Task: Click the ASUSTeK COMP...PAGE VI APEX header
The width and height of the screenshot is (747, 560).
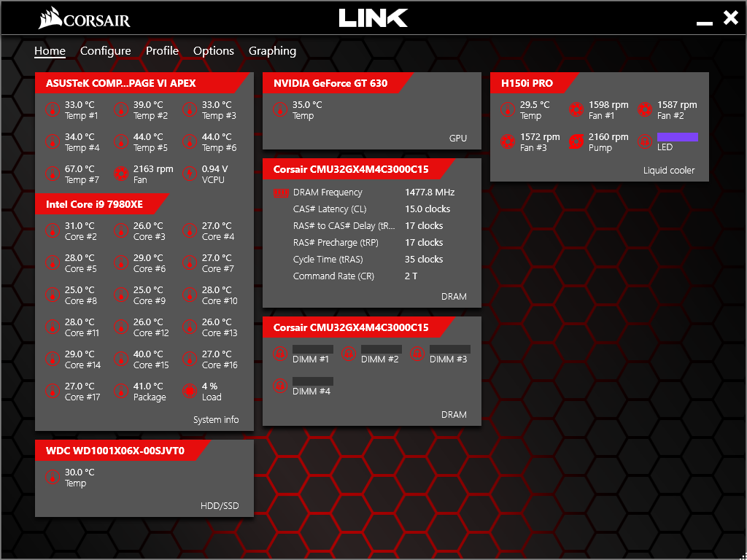Action: 143,83
